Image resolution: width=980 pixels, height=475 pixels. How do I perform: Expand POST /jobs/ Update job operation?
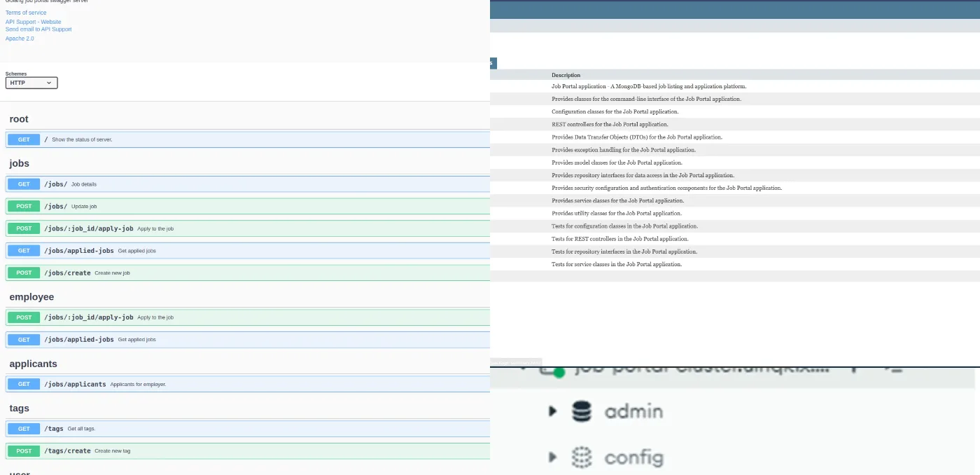tap(248, 207)
